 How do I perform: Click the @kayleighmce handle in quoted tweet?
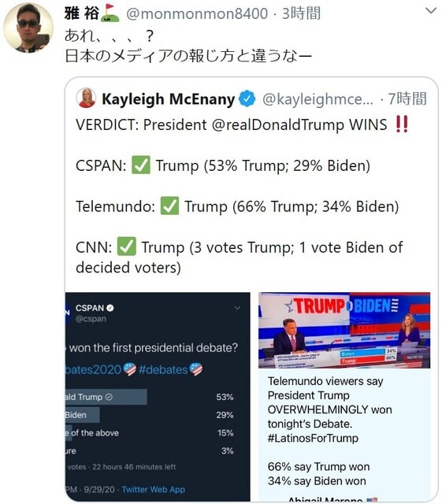[x=318, y=99]
